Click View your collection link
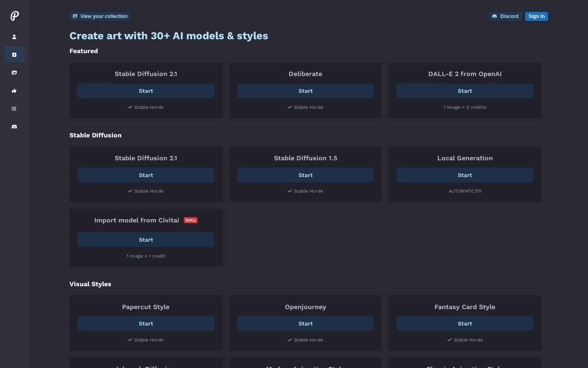This screenshot has width=588, height=368. 100,16
